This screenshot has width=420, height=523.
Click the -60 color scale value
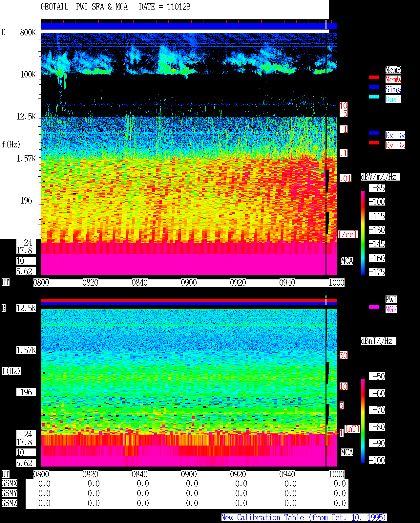(x=377, y=393)
